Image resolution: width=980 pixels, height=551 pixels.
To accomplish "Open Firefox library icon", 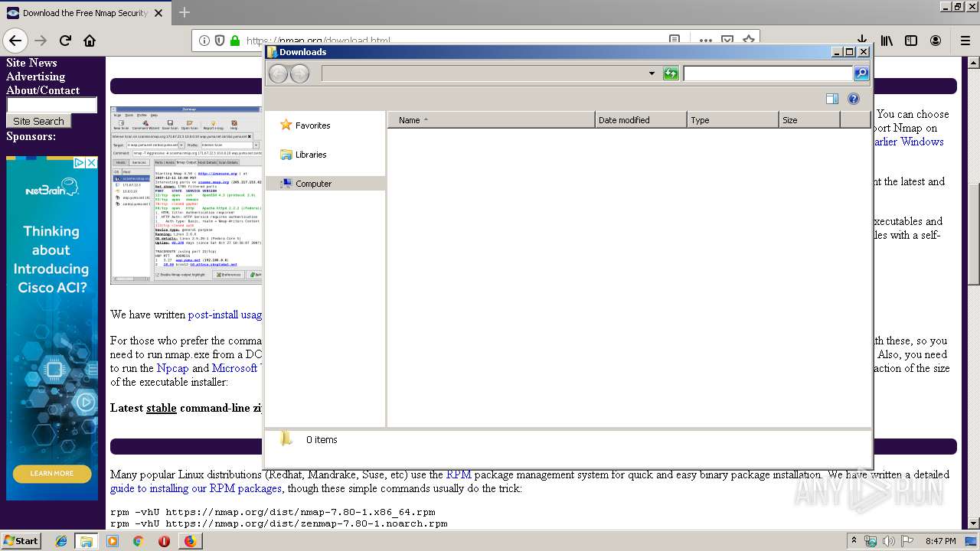I will (887, 41).
